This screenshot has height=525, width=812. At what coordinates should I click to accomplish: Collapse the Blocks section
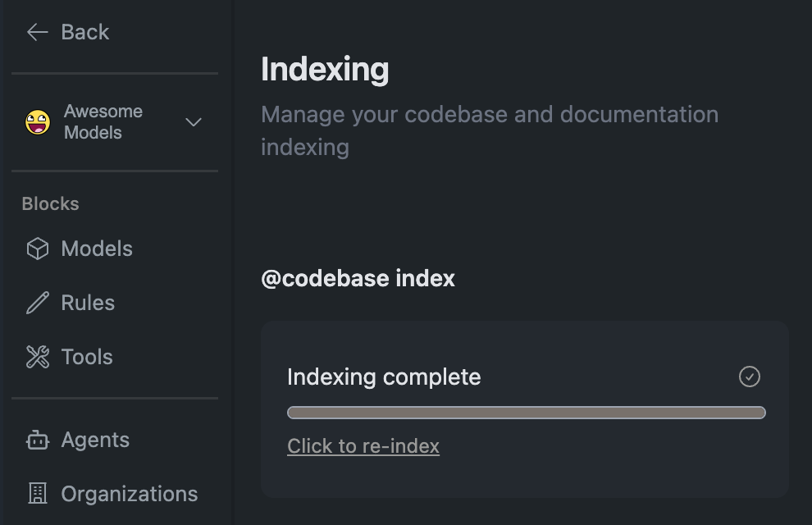tap(50, 203)
